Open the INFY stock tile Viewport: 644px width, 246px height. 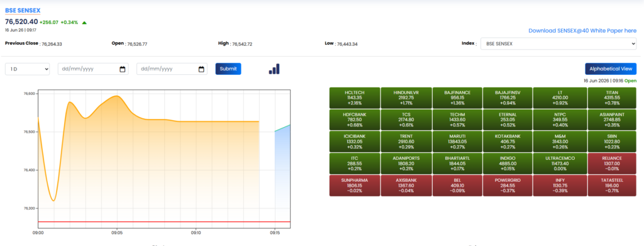tap(560, 186)
